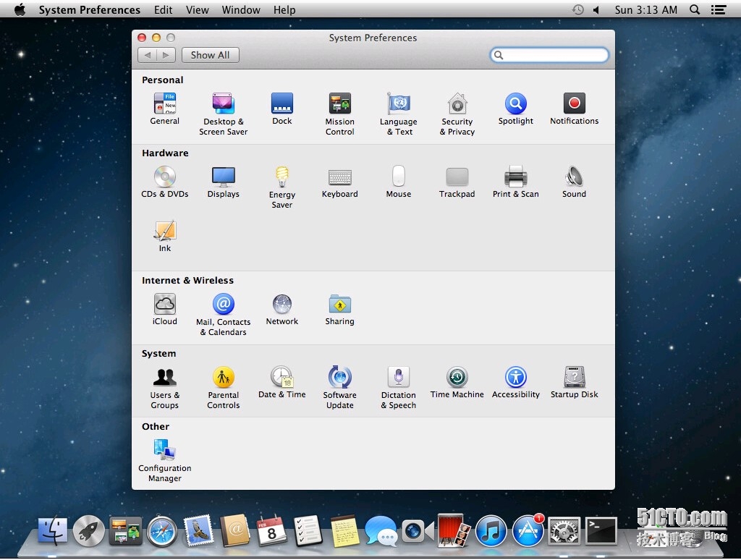Open Date & Time preferences

tap(282, 382)
